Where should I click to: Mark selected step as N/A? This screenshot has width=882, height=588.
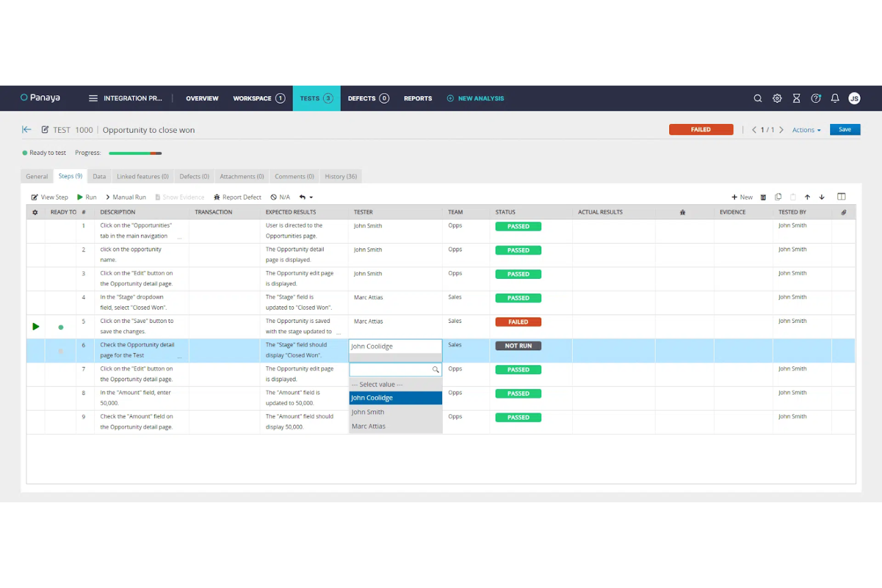click(280, 197)
